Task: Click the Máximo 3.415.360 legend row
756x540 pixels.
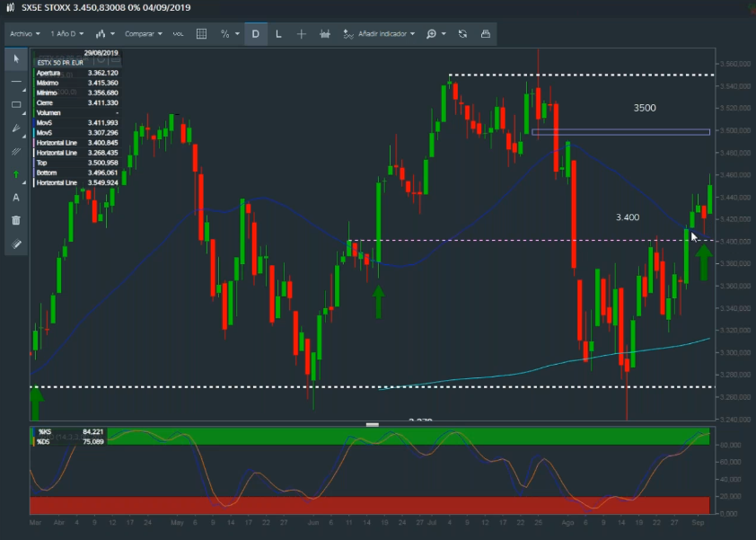Action: [76, 83]
